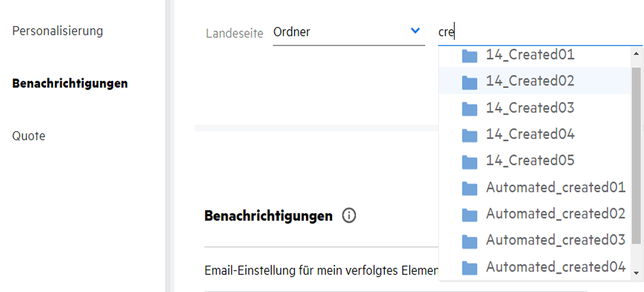
Task: Go to the Quote section
Action: point(29,136)
